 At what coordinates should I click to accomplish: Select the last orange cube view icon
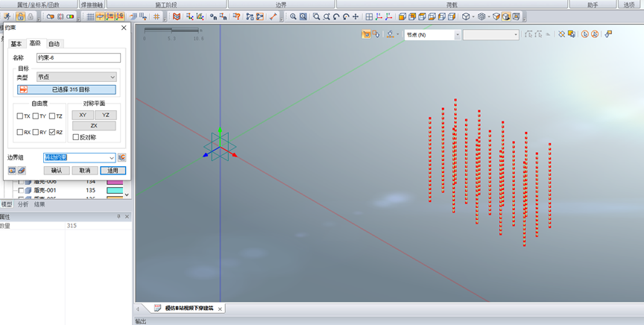(x=452, y=17)
